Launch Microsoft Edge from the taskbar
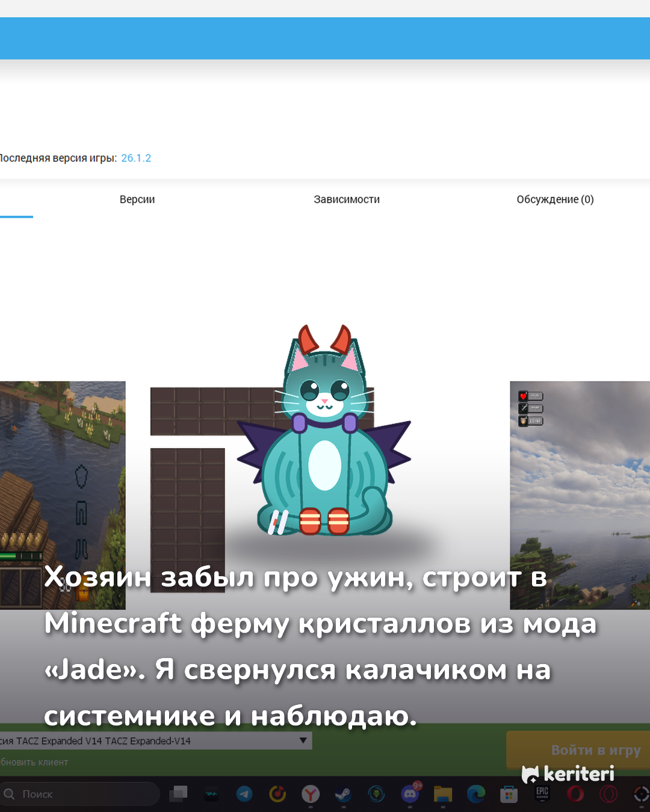The image size is (650, 812). click(476, 794)
